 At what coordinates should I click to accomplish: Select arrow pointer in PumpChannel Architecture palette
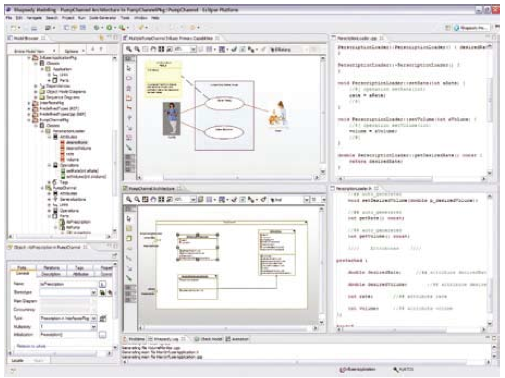coord(129,218)
